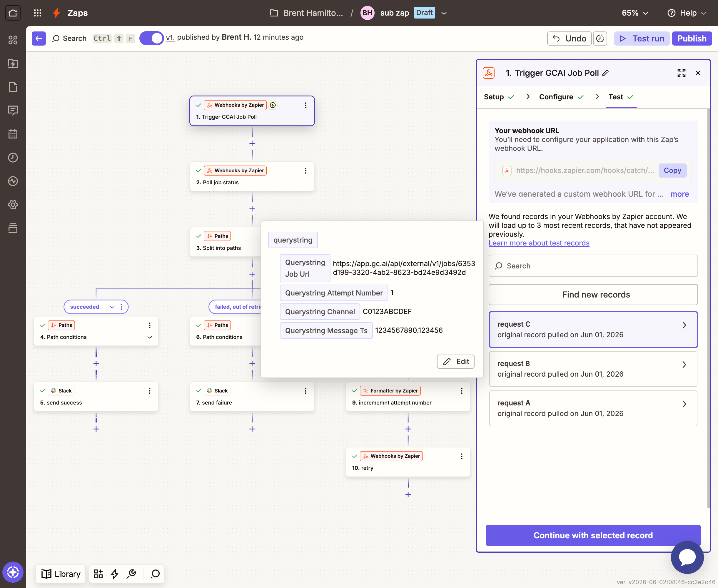This screenshot has height=588, width=718.
Task: Open the left sidebar history clock icon
Action: pos(13,158)
